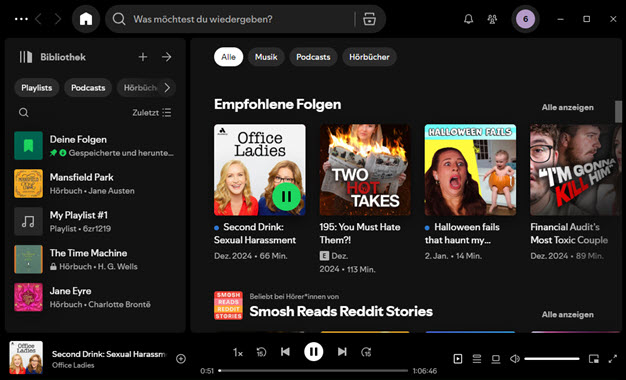This screenshot has height=380, width=626.
Task: Open the Browse icon in search bar
Action: point(369,19)
